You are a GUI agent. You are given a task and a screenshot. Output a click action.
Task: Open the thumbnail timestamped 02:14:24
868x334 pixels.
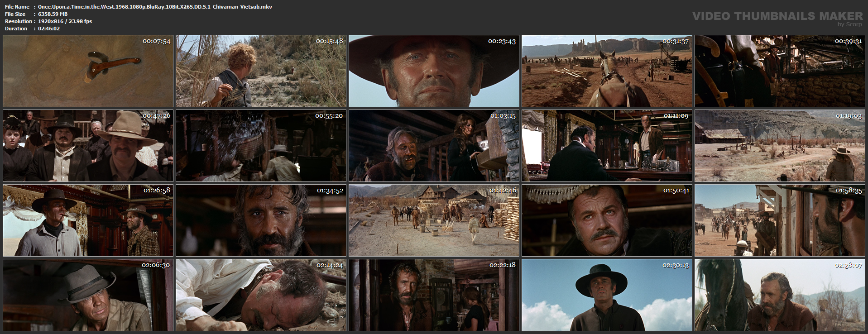pyautogui.click(x=261, y=295)
